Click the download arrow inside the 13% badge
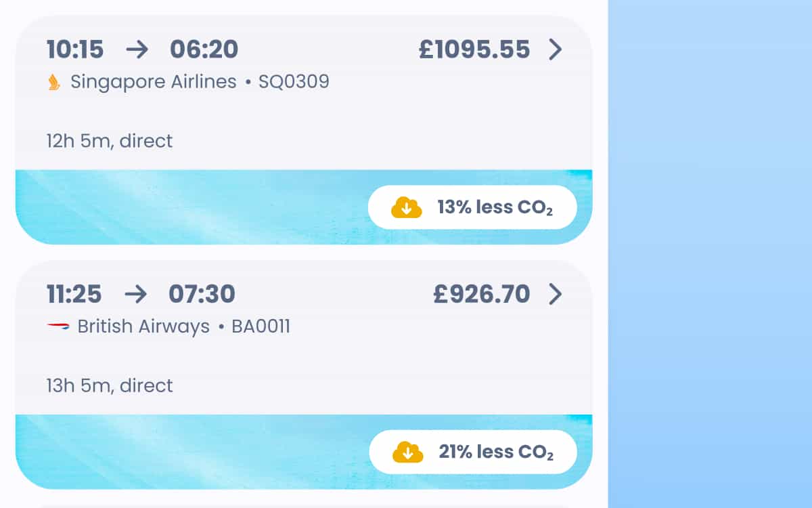 (x=405, y=207)
